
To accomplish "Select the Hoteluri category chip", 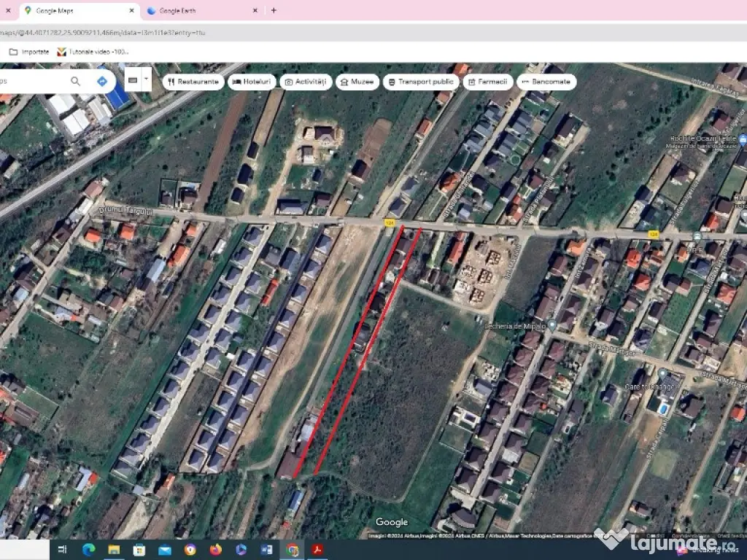I will [252, 82].
